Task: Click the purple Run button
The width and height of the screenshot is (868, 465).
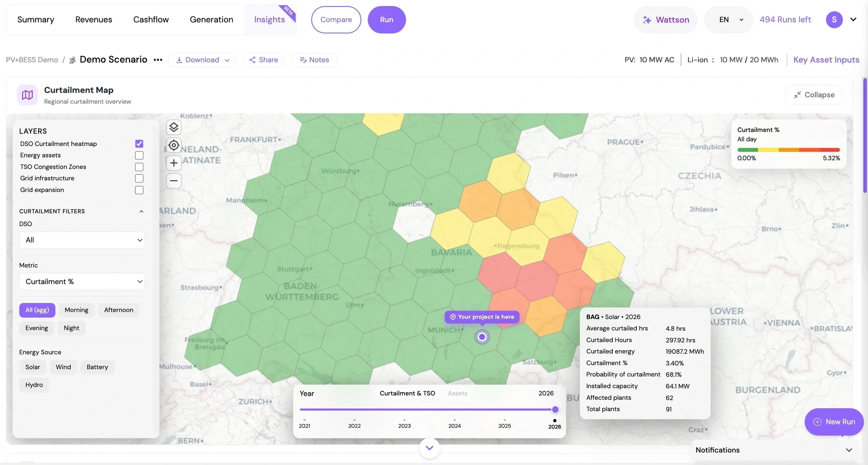Action: tap(387, 19)
